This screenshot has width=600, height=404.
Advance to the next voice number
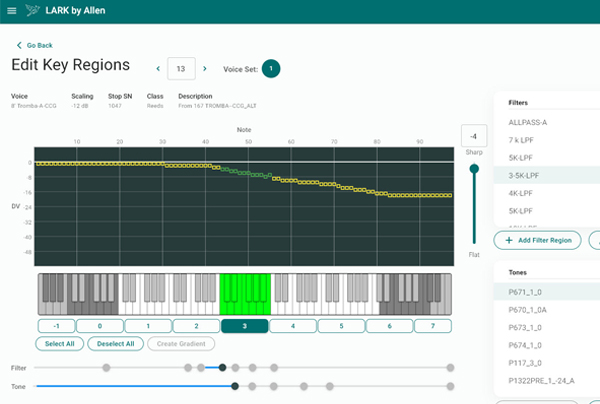tap(205, 69)
